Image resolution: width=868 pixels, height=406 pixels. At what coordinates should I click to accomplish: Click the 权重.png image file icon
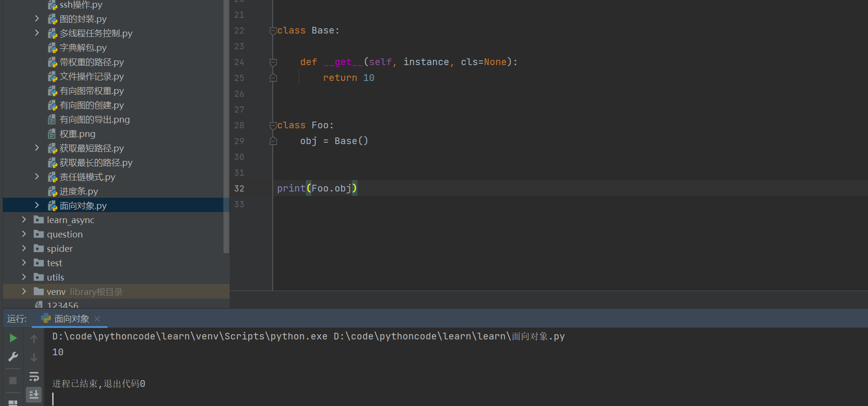[x=52, y=134]
